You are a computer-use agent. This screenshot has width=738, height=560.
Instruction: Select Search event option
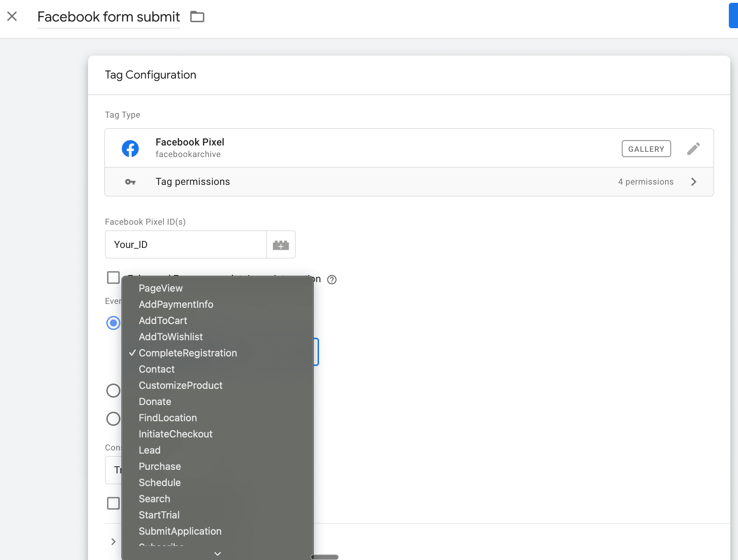pos(218,499)
